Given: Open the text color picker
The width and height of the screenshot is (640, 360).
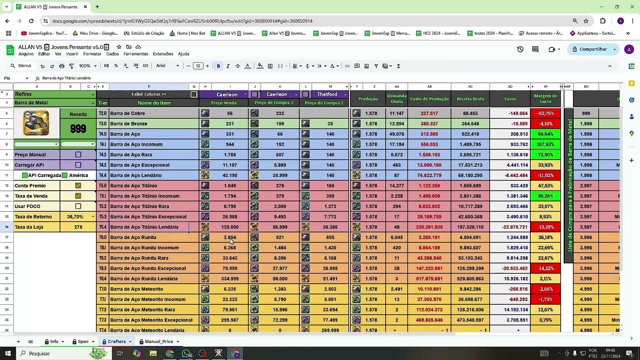Looking at the screenshot, I should coord(247,66).
